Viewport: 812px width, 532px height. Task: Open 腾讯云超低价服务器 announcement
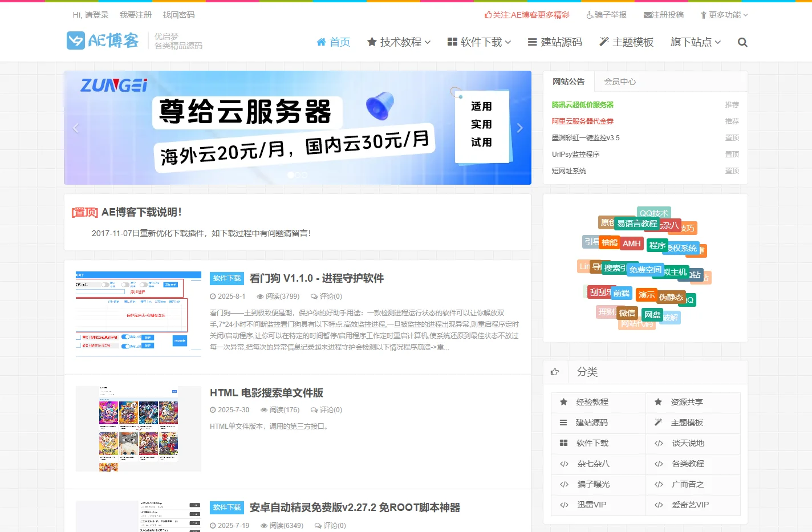[583, 105]
